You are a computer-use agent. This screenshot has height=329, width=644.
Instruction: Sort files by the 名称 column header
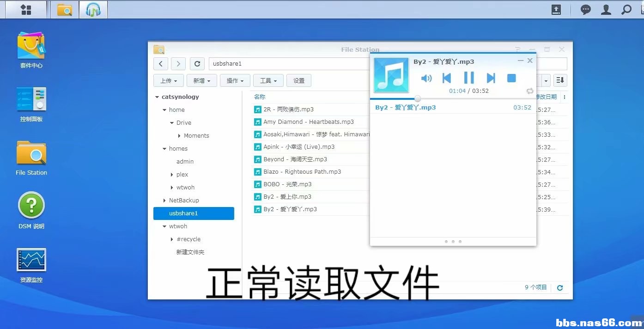coord(260,97)
